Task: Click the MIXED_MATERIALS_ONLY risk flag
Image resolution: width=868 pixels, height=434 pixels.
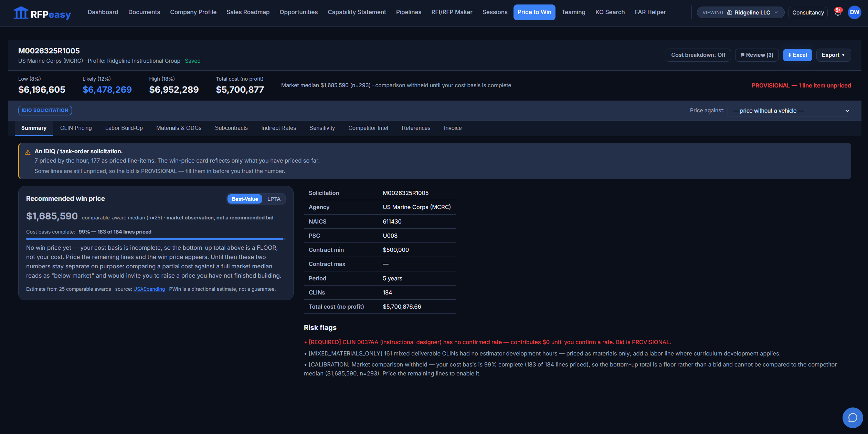Action: [542, 353]
